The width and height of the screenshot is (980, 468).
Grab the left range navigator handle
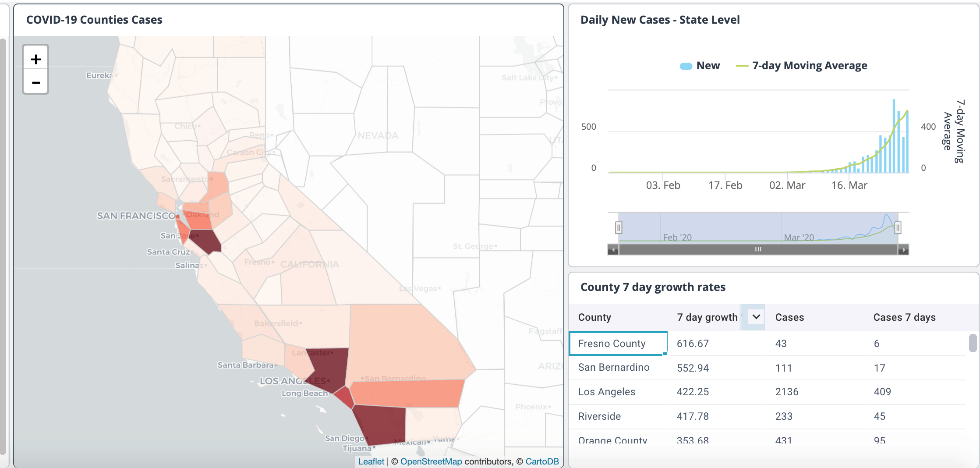619,227
